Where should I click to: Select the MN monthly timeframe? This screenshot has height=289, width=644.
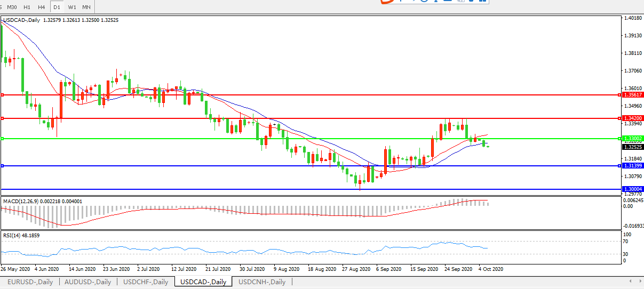(86, 7)
